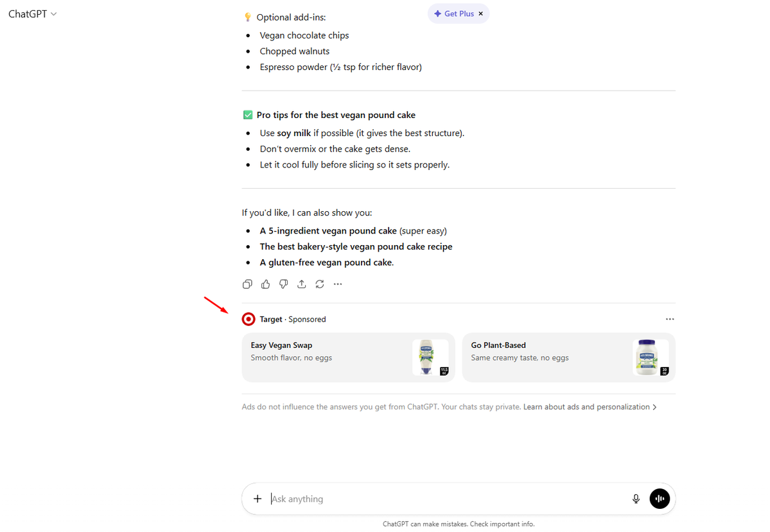Start voice mode with the waveform button
The width and height of the screenshot is (770, 532).
point(660,499)
